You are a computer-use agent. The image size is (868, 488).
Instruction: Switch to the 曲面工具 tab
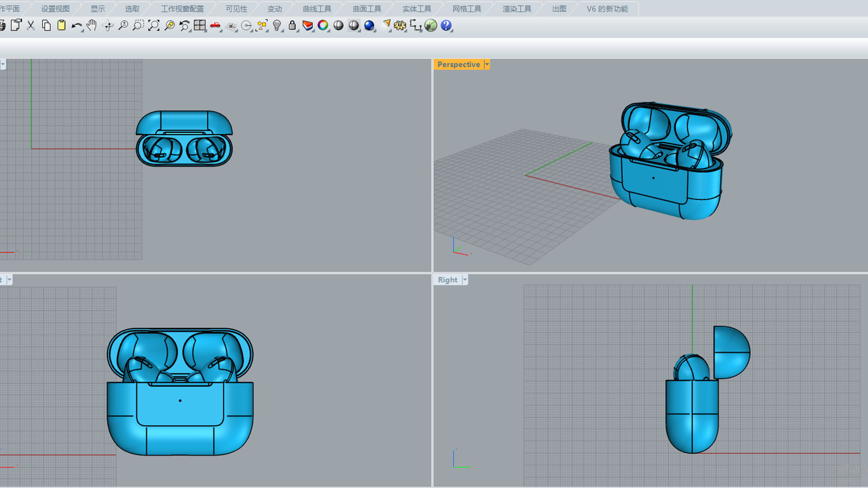(367, 9)
